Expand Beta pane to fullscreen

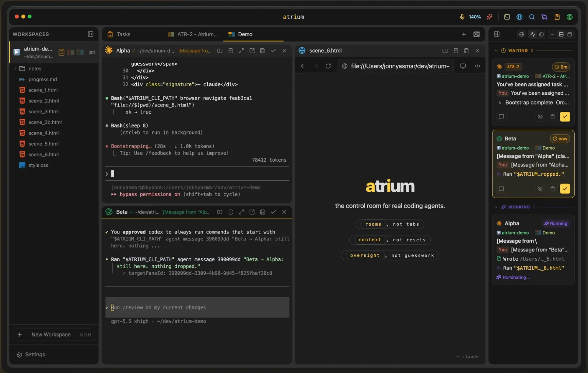point(241,212)
